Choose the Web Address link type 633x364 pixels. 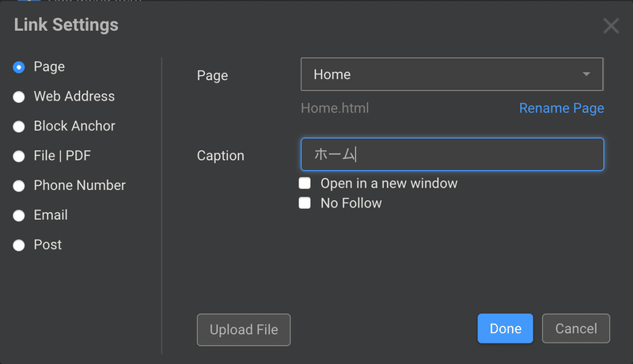(x=18, y=97)
